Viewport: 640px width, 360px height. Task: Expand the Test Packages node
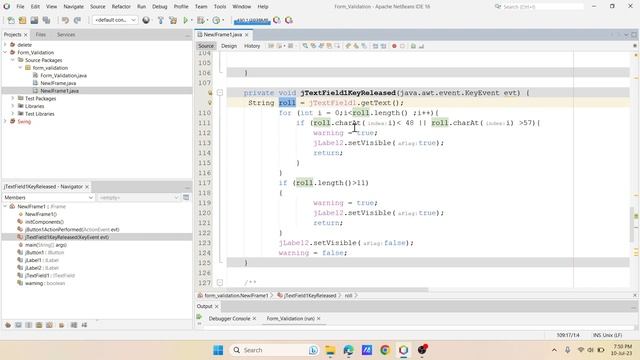13,98
